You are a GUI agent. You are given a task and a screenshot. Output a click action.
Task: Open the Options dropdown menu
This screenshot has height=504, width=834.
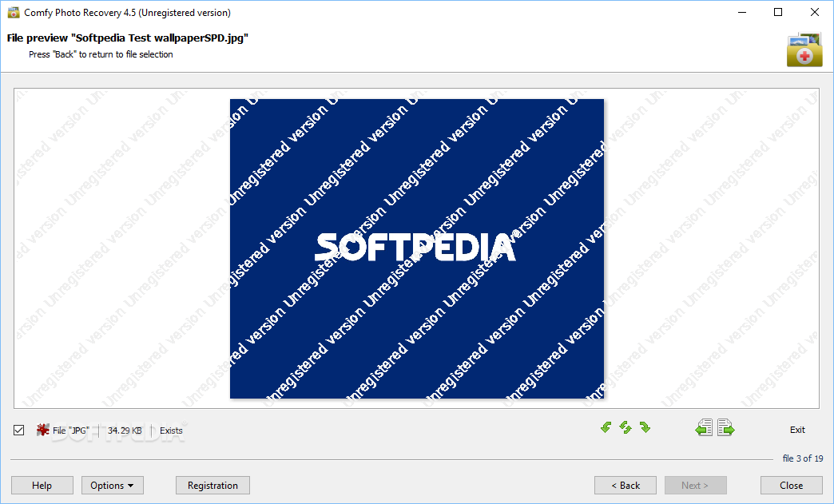112,486
